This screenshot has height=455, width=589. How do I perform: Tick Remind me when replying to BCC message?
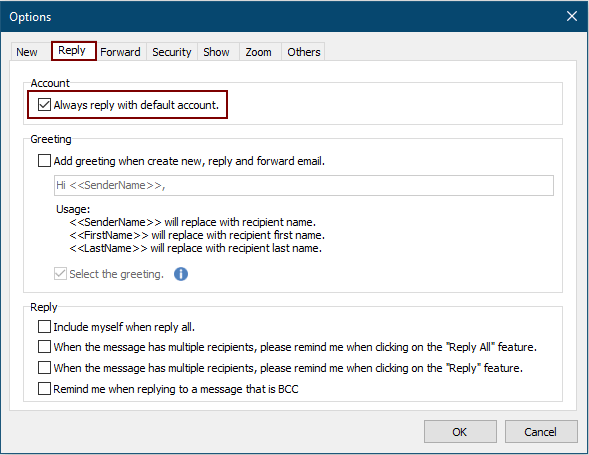44,388
